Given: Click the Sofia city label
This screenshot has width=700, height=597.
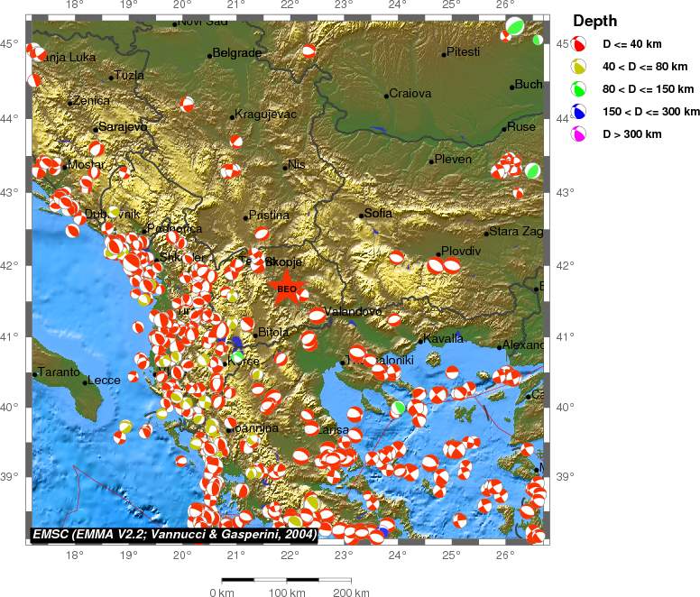Looking at the screenshot, I should point(378,213).
